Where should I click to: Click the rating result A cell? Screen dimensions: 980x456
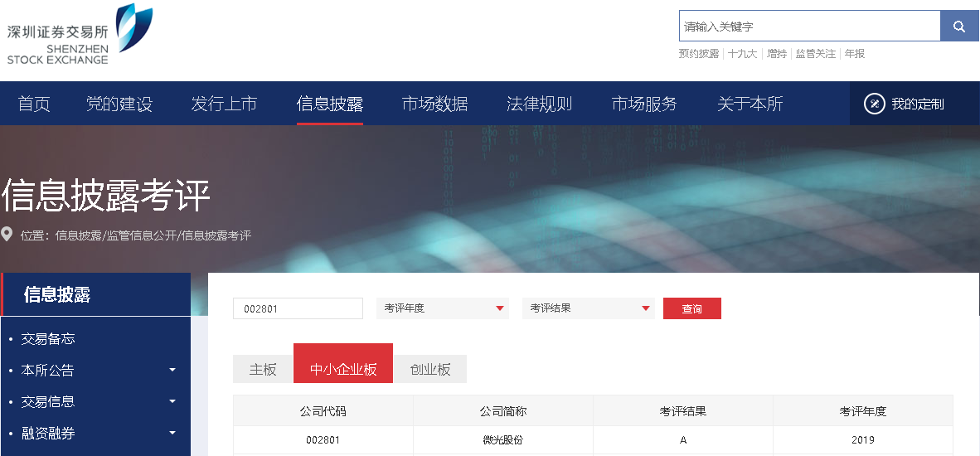pyautogui.click(x=683, y=439)
